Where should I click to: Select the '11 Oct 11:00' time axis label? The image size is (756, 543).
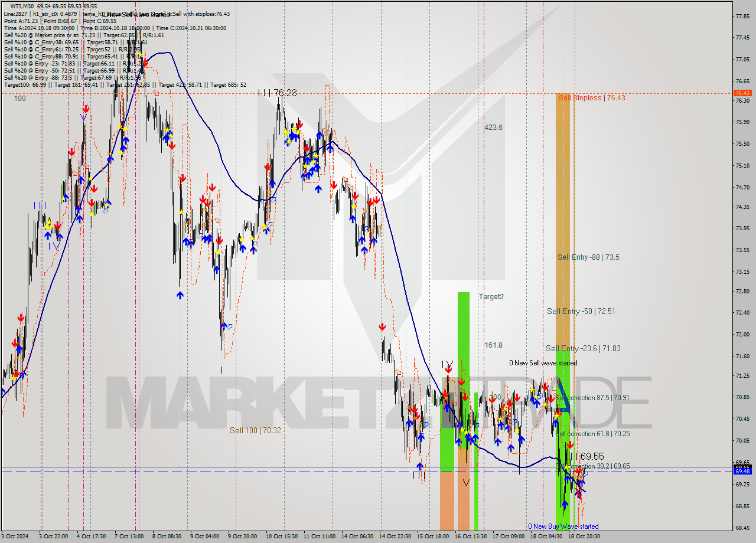(319, 537)
